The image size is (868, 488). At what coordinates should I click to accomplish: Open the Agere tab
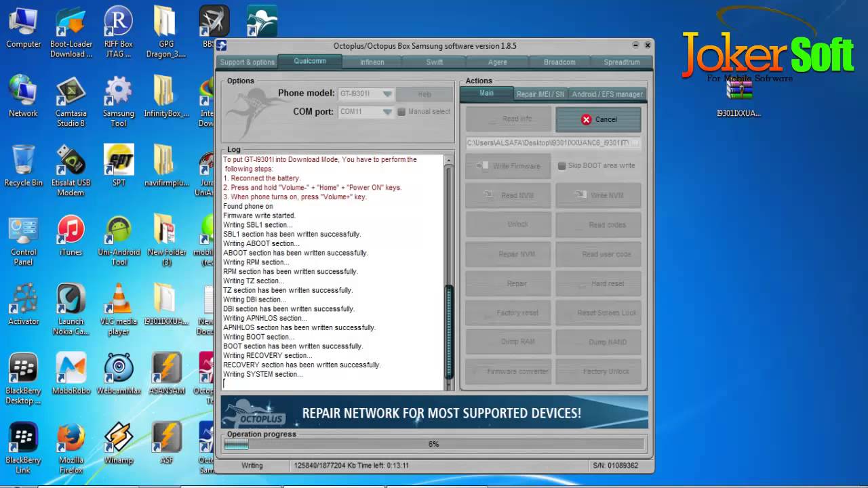coord(497,62)
